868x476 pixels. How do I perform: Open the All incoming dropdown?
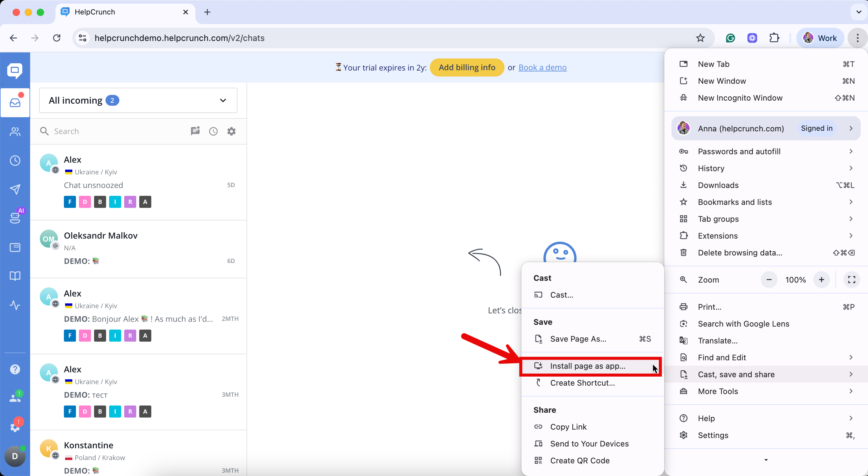(x=138, y=100)
